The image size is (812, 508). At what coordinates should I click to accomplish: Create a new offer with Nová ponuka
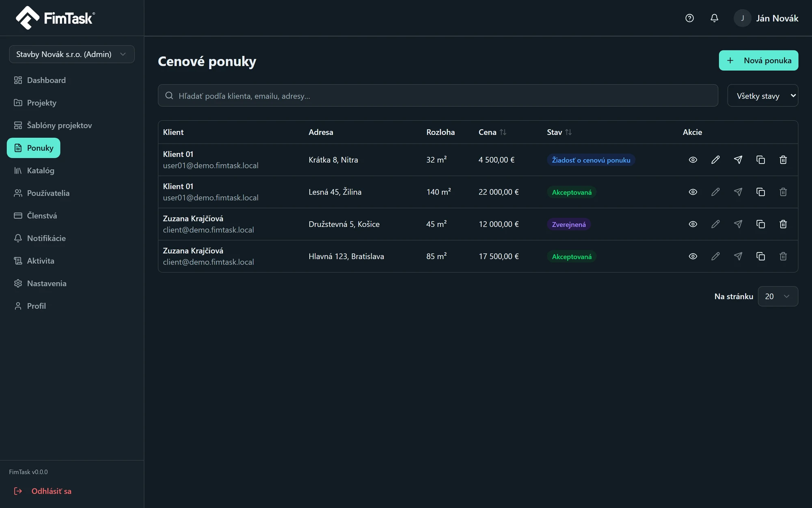coord(758,60)
